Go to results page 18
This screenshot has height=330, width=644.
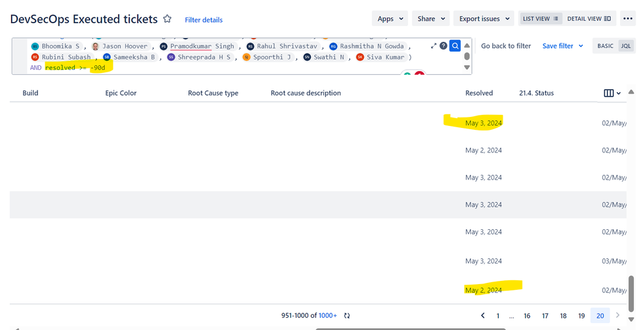[563, 316]
